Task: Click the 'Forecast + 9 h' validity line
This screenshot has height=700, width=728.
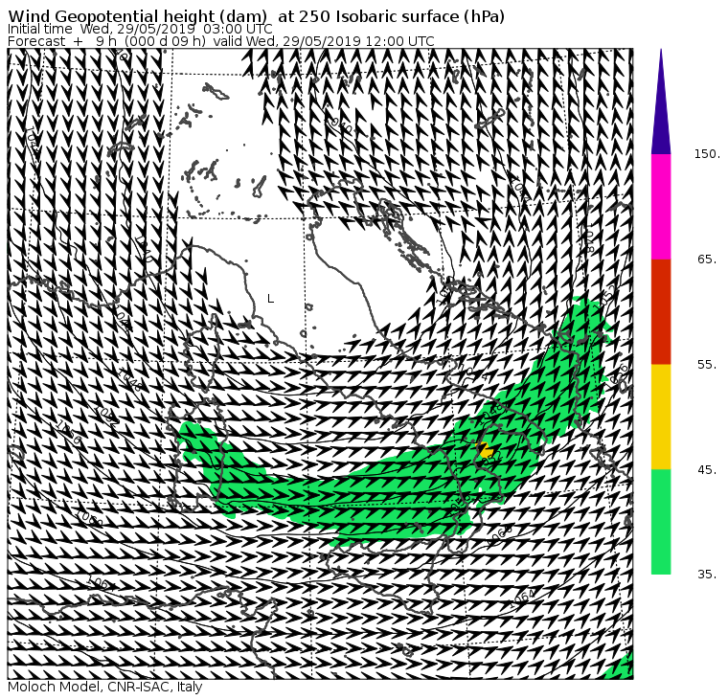Action: [221, 41]
